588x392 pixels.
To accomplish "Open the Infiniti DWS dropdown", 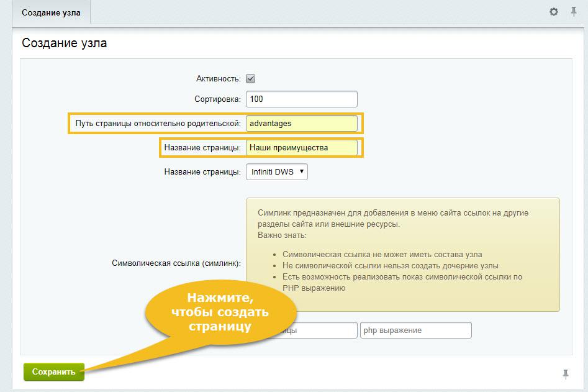I will [x=277, y=172].
